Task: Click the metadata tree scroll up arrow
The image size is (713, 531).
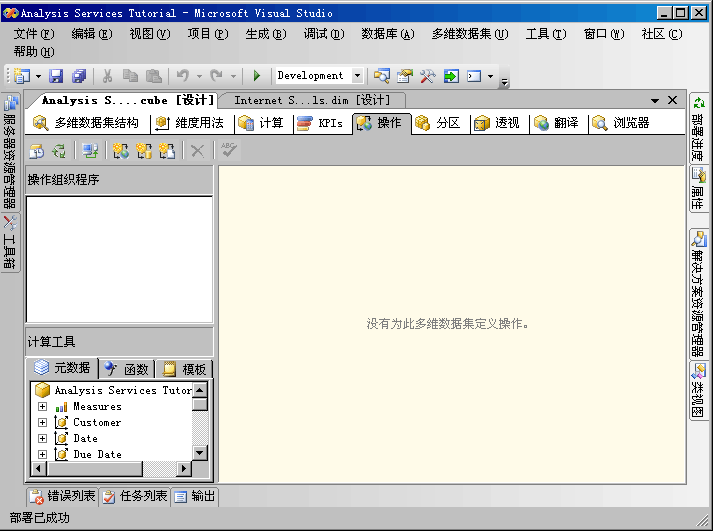Action: (200, 391)
